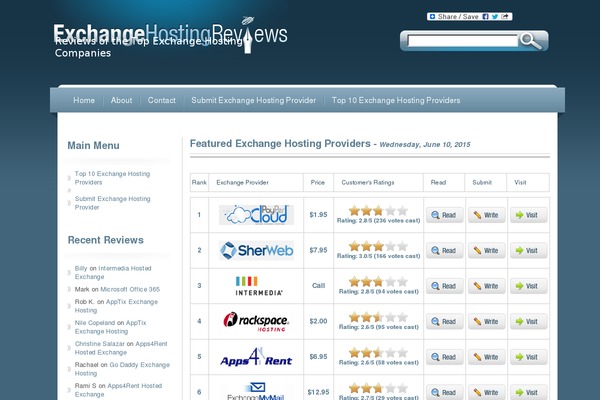Image resolution: width=600 pixels, height=400 pixels.
Task: Click the SherWeb logo
Action: (x=256, y=250)
